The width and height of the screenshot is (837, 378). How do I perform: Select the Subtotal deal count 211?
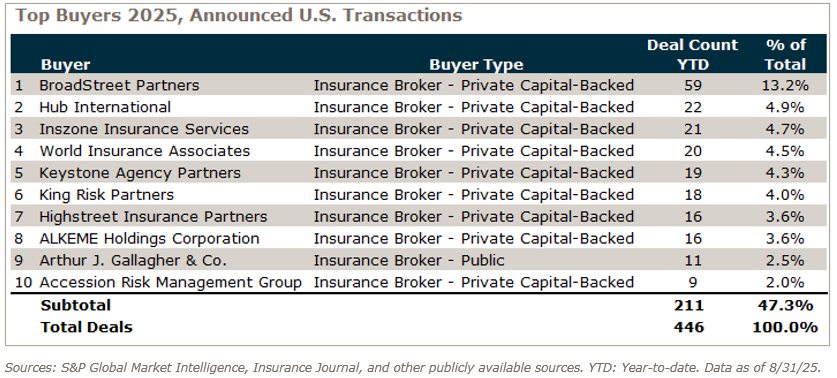click(692, 305)
